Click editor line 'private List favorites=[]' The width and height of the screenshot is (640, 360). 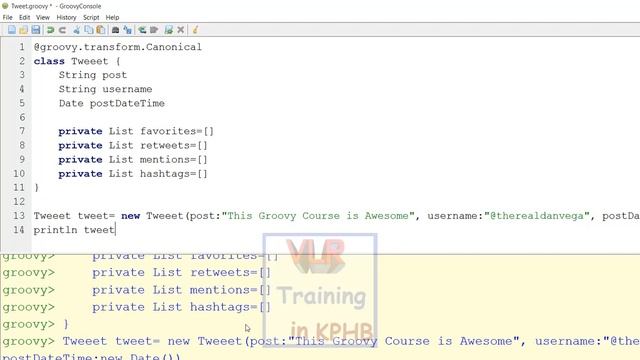[x=136, y=131]
